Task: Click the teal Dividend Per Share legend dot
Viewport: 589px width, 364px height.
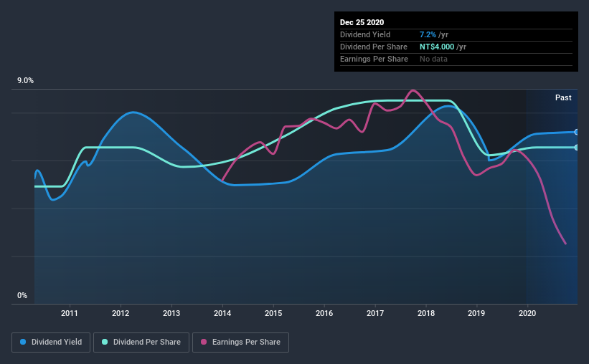Action: (105, 342)
